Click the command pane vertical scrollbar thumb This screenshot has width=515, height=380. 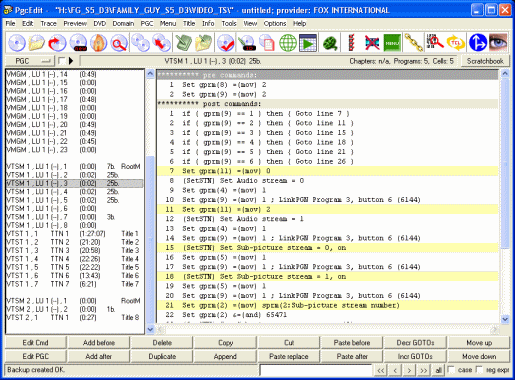coord(505,163)
